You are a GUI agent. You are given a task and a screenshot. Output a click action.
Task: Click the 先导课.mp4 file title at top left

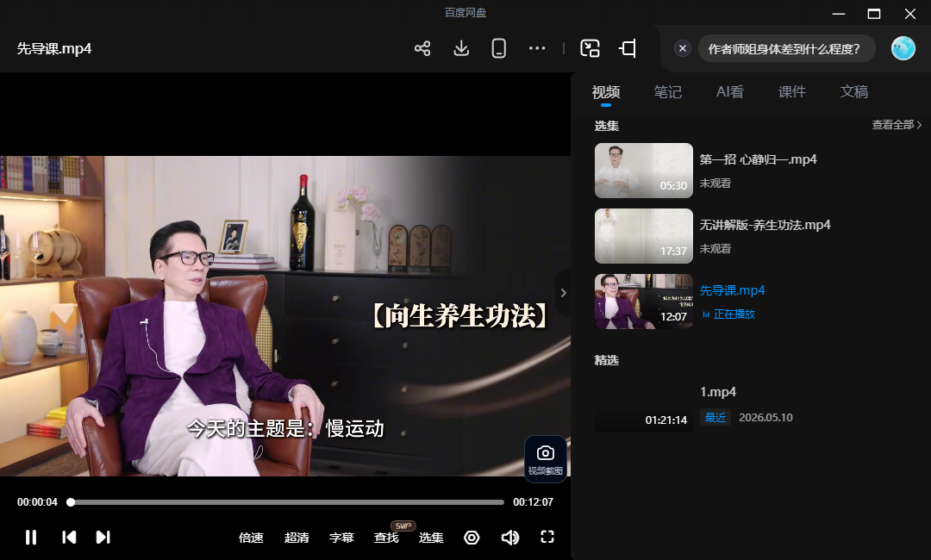coord(54,48)
